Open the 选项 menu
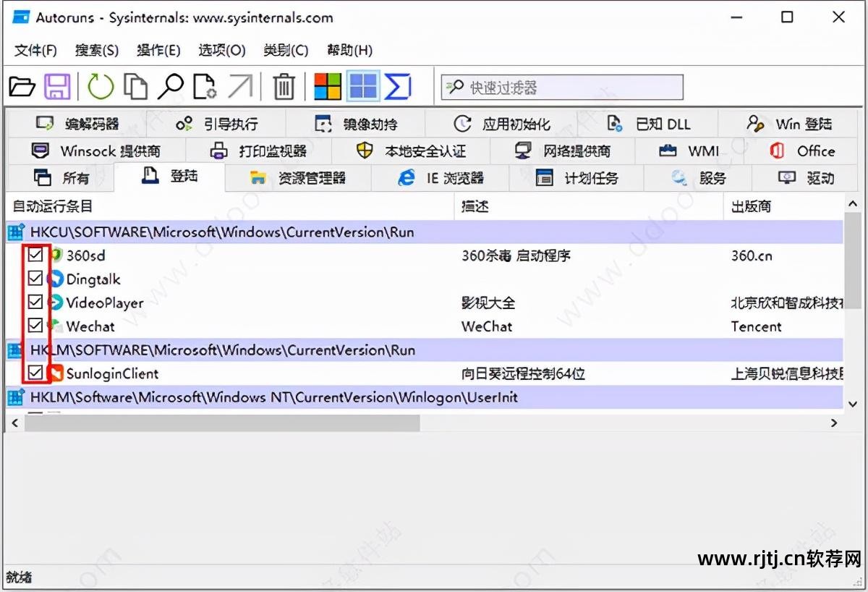 [x=221, y=50]
